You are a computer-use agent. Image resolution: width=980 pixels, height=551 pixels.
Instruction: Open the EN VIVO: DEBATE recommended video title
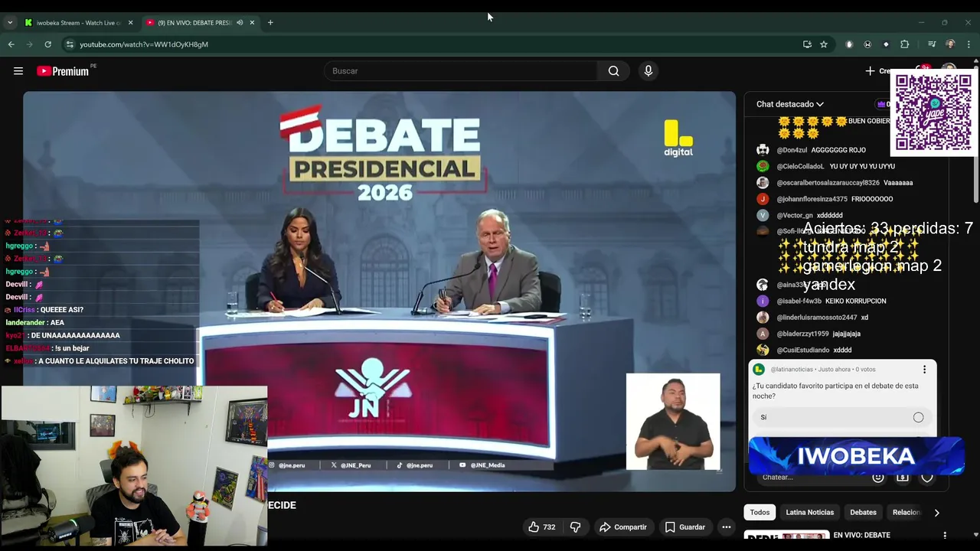pos(861,536)
